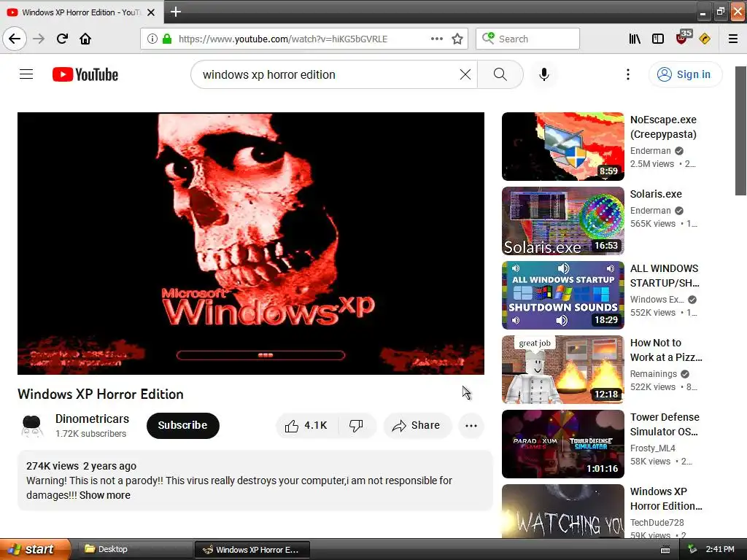Image resolution: width=747 pixels, height=560 pixels.
Task: Click the keyboard icon in system tray
Action: tap(665, 550)
